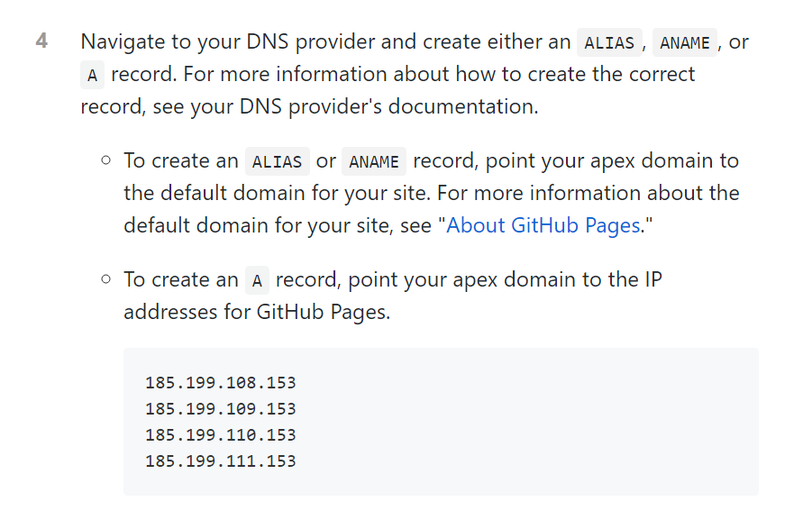This screenshot has height=529, width=812.
Task: Click the A code tag before "record. For more"
Action: [x=92, y=76]
